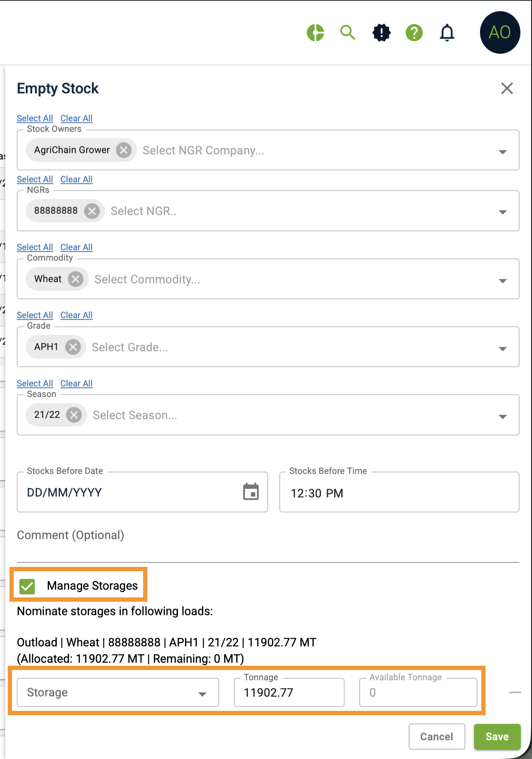Save the Empty Stock form
This screenshot has width=532, height=759.
497,737
